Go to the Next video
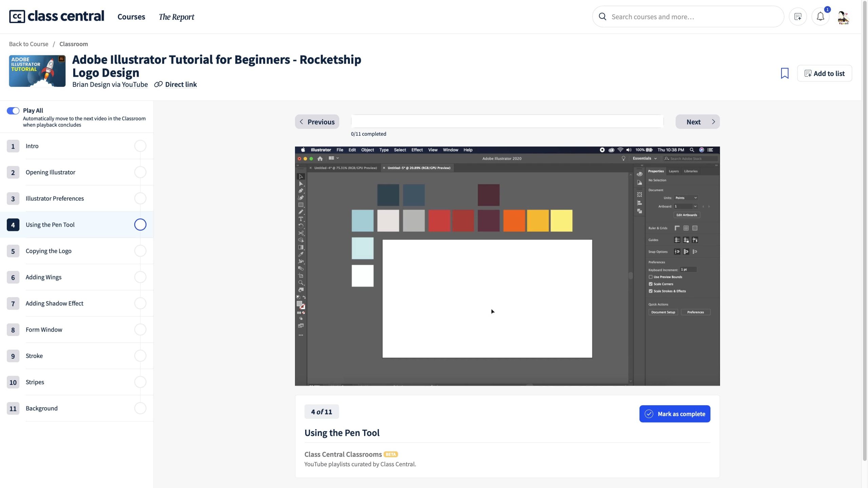 [697, 122]
